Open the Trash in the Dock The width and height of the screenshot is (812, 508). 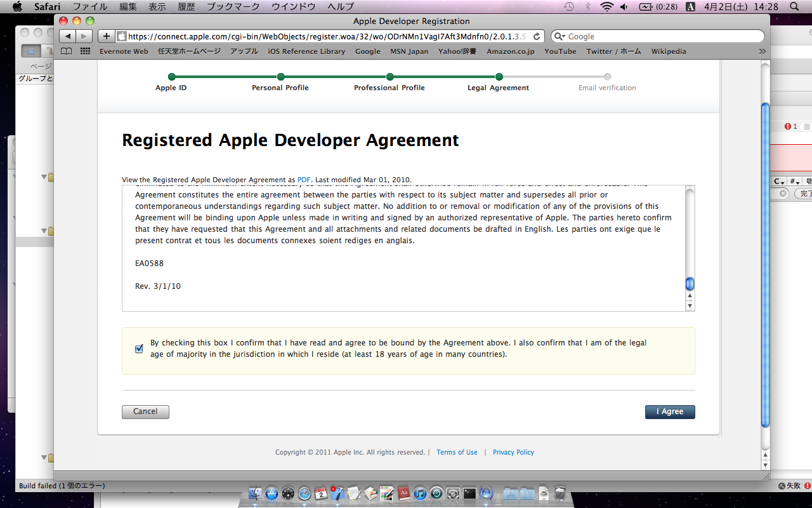click(560, 493)
